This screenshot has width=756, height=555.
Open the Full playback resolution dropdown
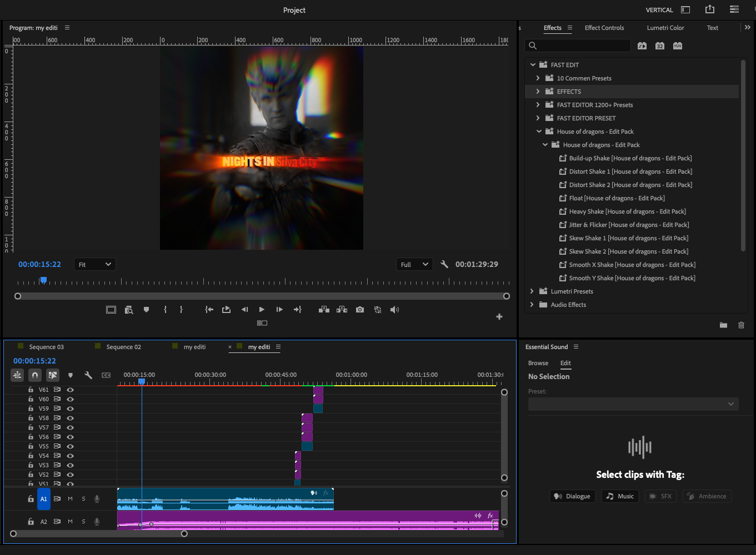tap(414, 265)
